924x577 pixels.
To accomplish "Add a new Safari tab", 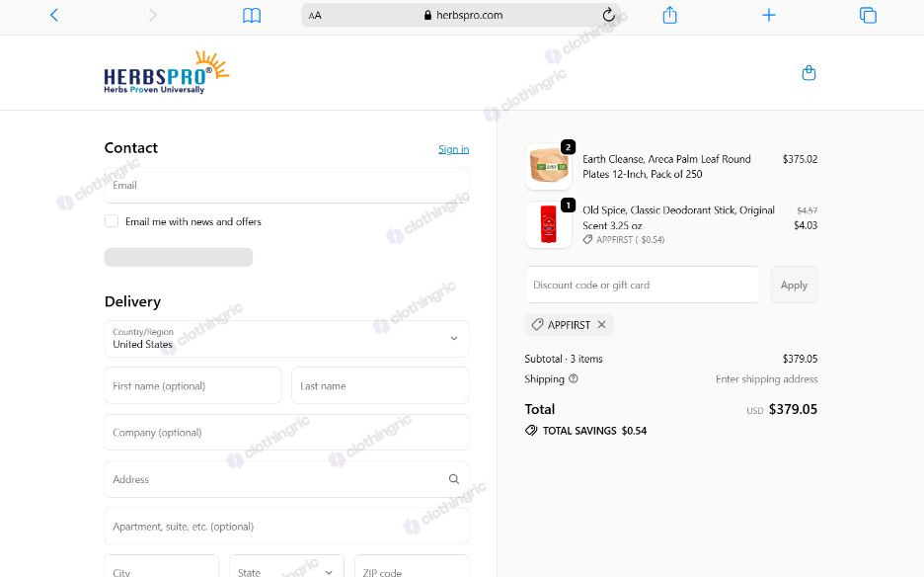I will point(768,16).
